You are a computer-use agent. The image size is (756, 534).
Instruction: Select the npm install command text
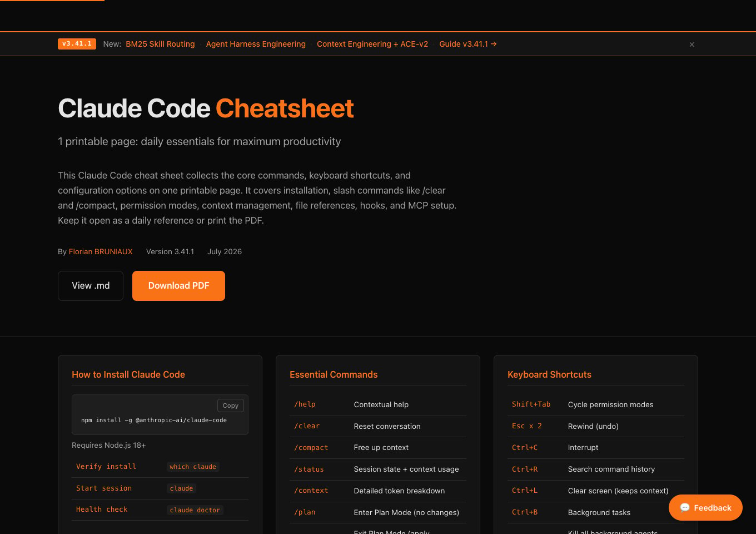pos(154,420)
